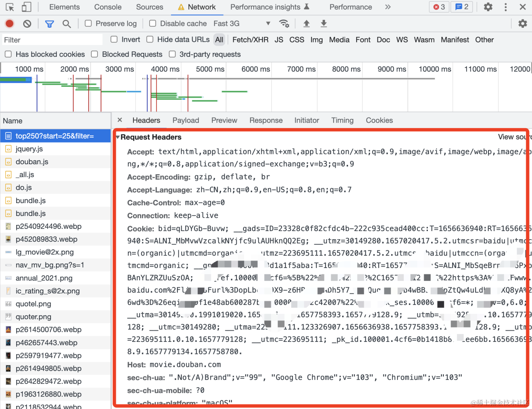Screen dimensions: 532x409
Task: Open the Preview tab
Action: point(224,120)
